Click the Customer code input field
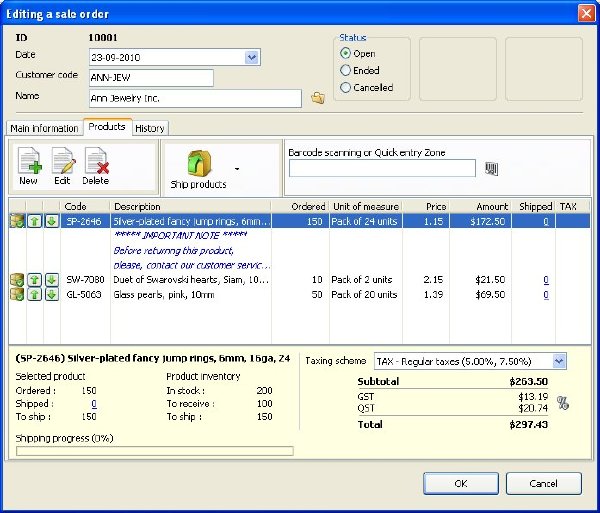 click(x=151, y=78)
